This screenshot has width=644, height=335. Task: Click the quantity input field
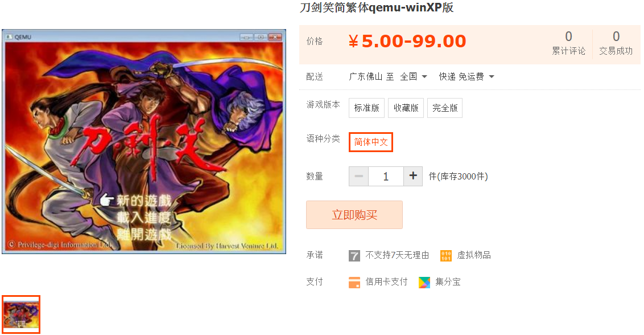(386, 176)
